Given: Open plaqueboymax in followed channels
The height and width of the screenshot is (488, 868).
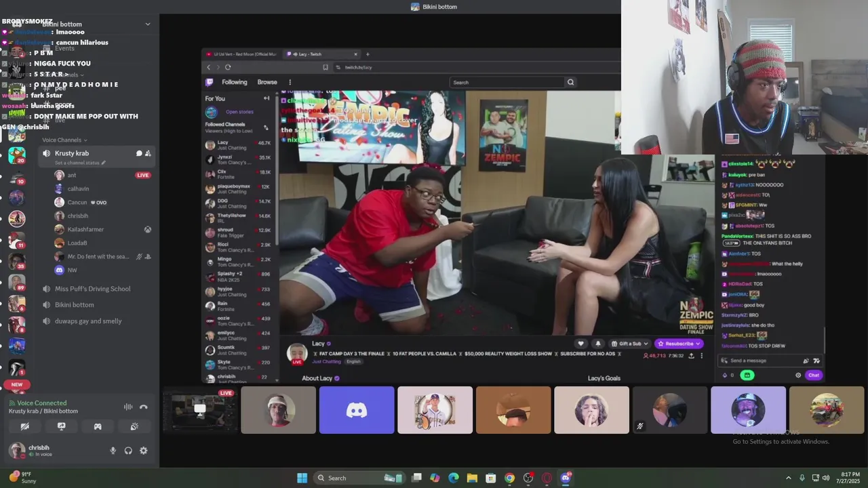Looking at the screenshot, I should click(238, 189).
